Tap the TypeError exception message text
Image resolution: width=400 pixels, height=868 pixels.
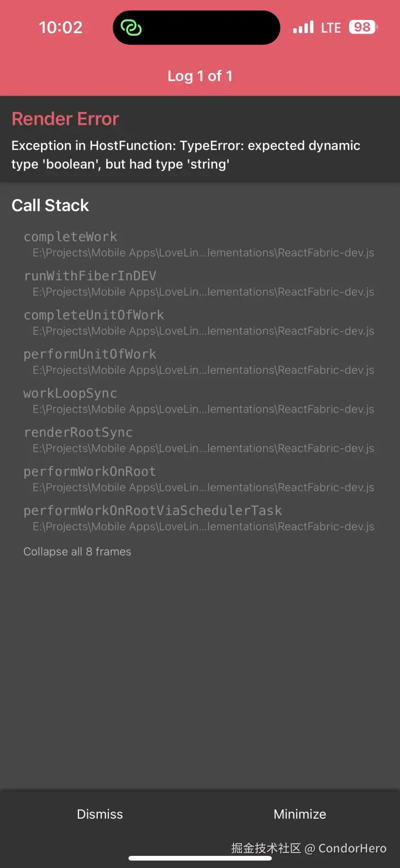coord(186,155)
